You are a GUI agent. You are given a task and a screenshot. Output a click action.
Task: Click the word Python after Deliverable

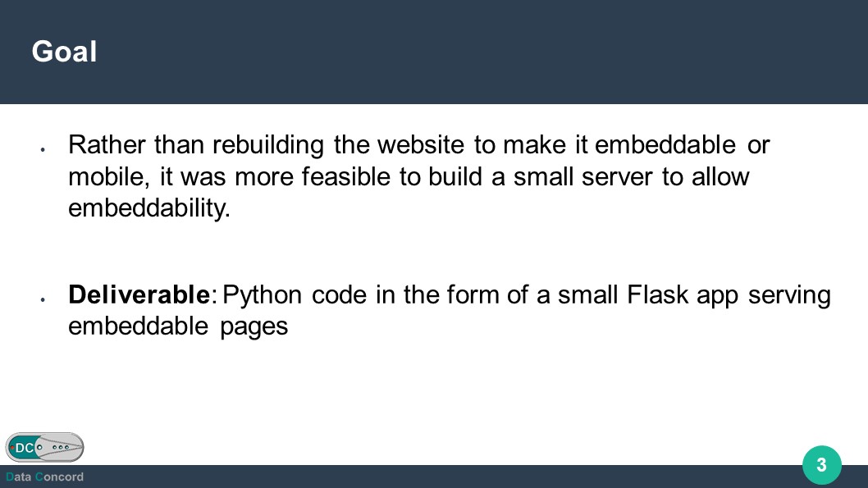click(x=262, y=296)
